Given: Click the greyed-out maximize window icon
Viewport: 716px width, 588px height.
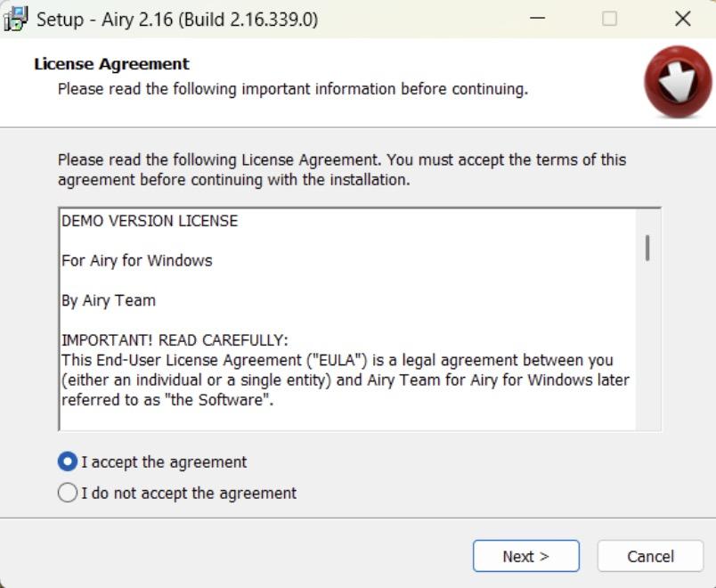Looking at the screenshot, I should coord(610,19).
